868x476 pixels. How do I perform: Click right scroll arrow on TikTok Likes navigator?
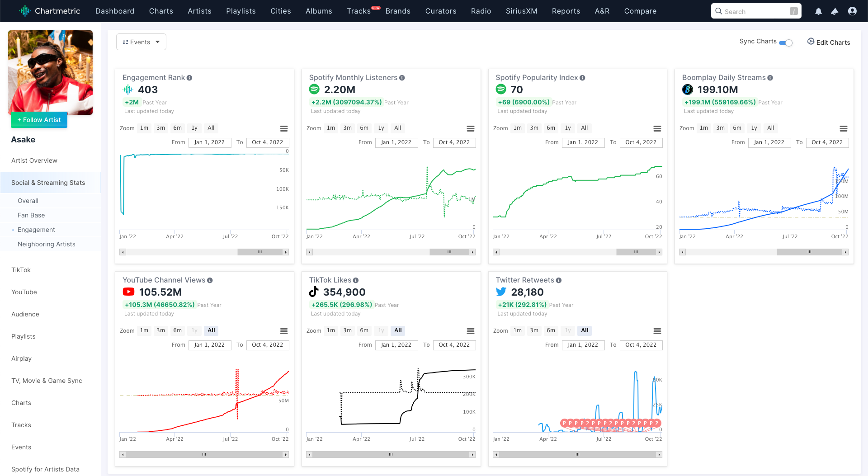(473, 455)
